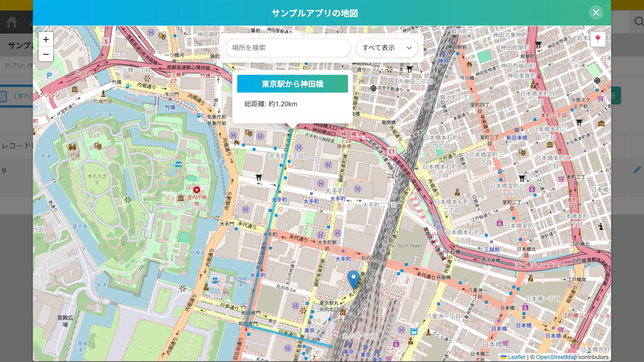Select the pink pin marker tool

click(598, 40)
